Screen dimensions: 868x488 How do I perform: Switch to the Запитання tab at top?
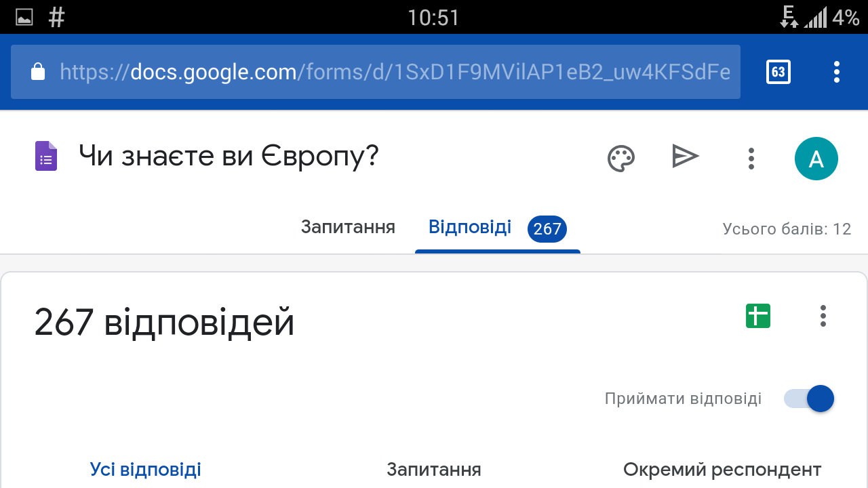[348, 227]
